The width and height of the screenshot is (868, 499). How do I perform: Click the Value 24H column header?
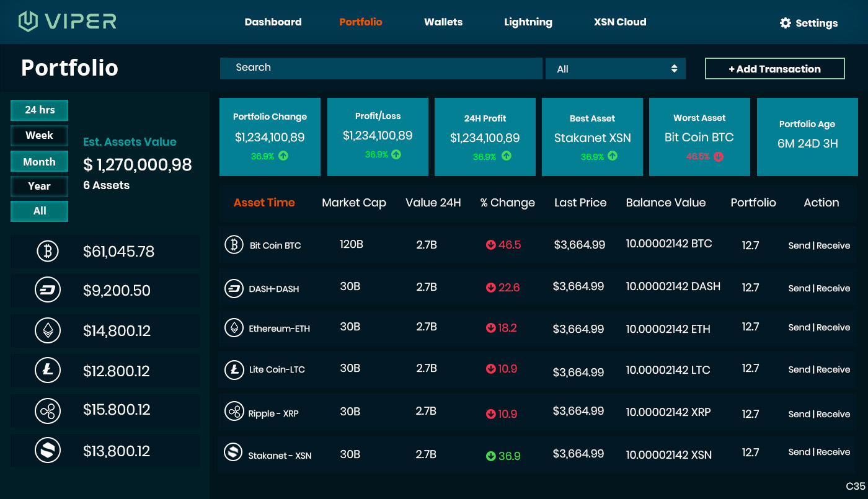pos(433,203)
